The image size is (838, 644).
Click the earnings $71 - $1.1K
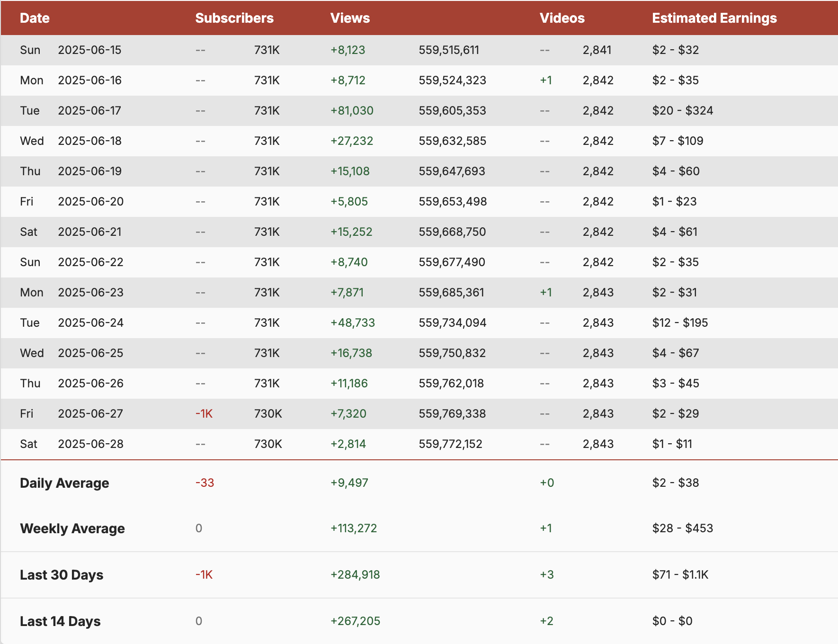(680, 575)
